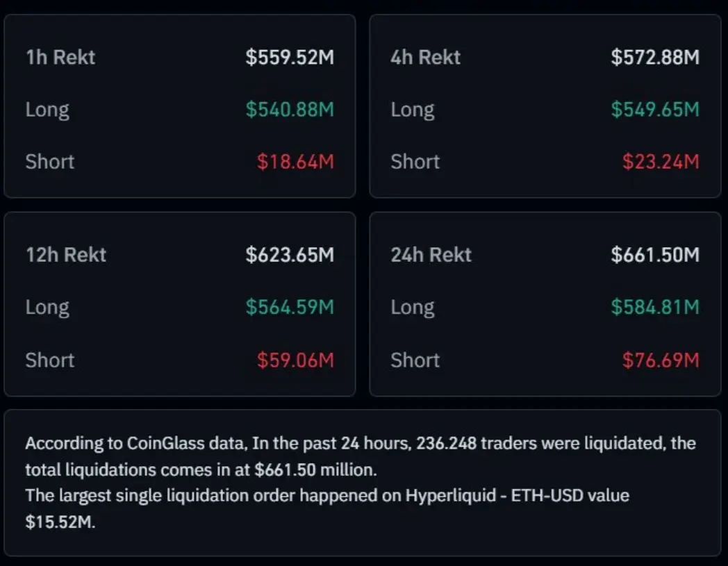This screenshot has width=728, height=566.
Task: Select the 12h Rekt card title
Action: coord(66,255)
